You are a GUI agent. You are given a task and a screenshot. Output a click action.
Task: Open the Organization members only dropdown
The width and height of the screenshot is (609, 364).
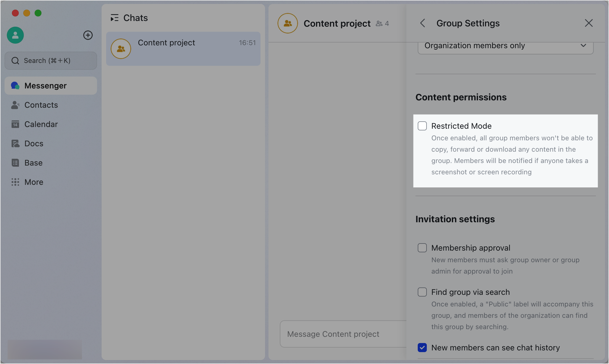505,46
